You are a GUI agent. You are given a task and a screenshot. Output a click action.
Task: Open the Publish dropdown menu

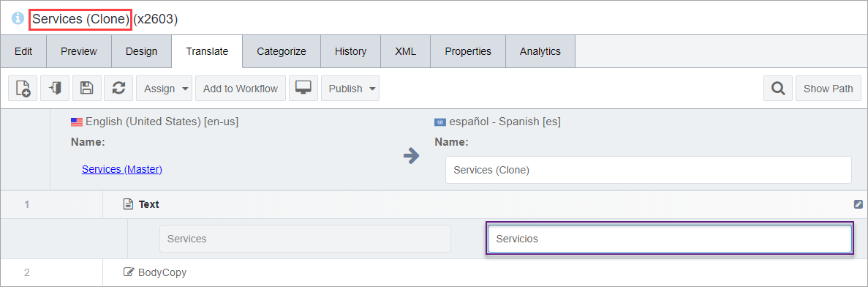coord(350,89)
